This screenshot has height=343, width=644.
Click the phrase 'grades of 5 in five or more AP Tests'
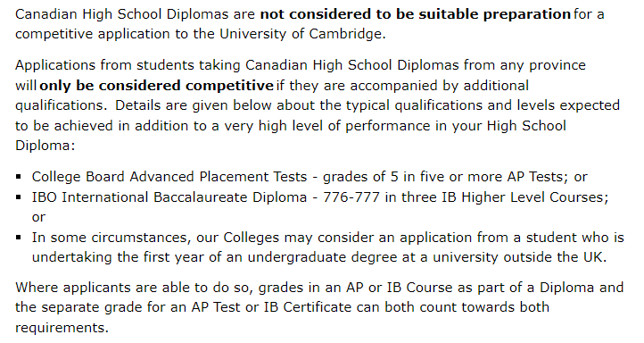point(442,177)
